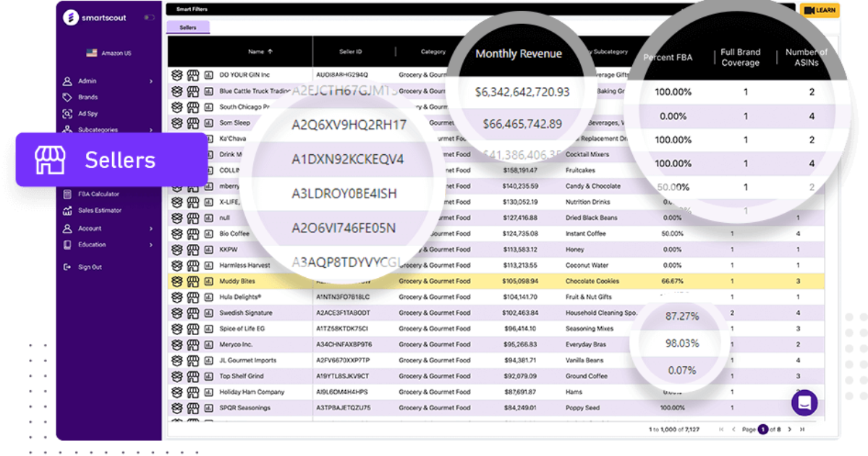Click the Category column header
The image size is (868, 456).
coord(433,51)
